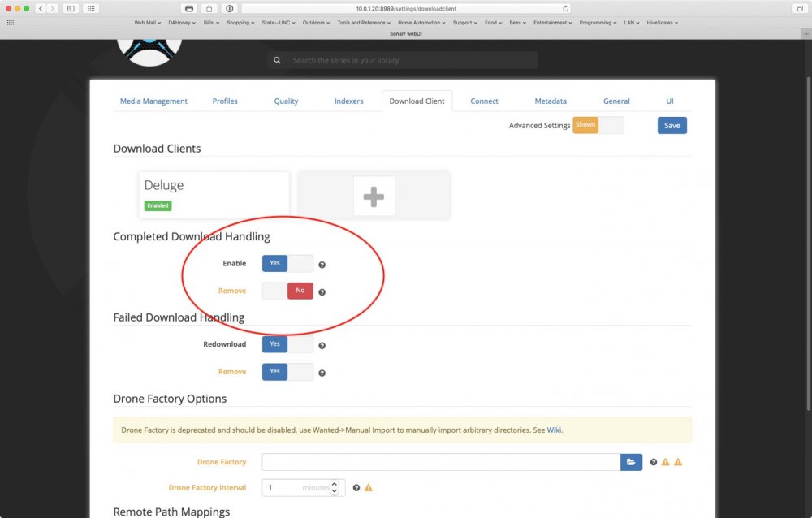Open the UI settings tab
Viewport: 812px width, 518px height.
[x=670, y=101]
